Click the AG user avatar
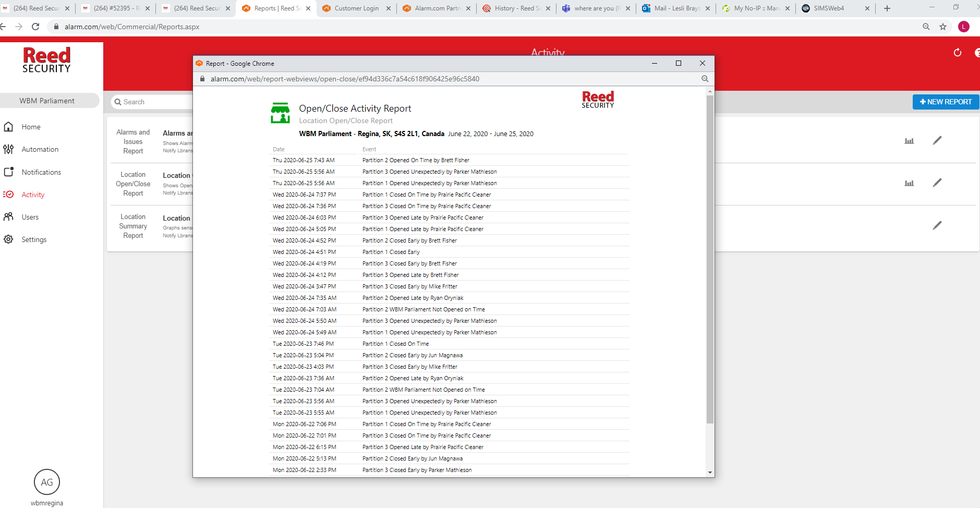Screen dimensions: 980x508 (x=47, y=482)
